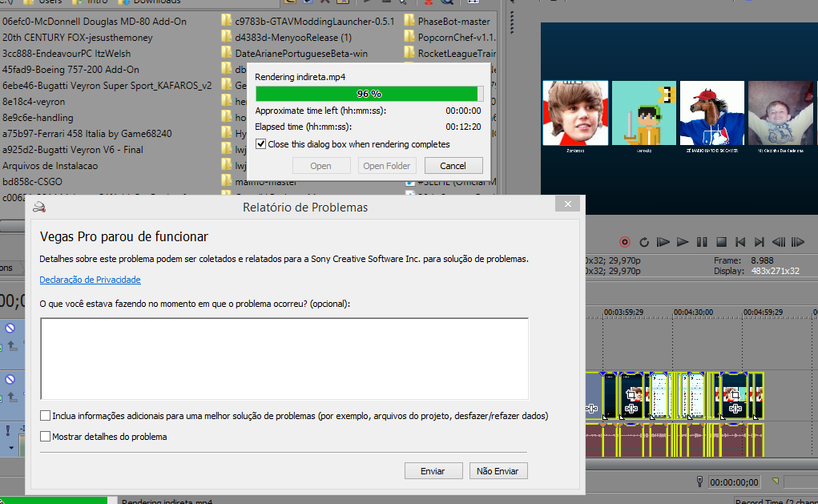This screenshot has height=504, width=818.
Task: Select 'Arquivos de Instalacao' entry
Action: coord(50,165)
